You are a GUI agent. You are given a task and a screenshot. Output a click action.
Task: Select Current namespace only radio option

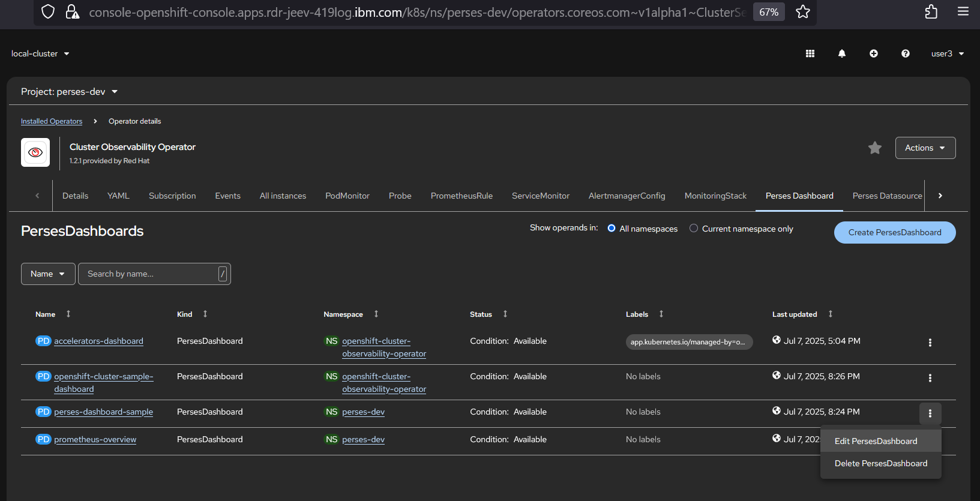(694, 229)
